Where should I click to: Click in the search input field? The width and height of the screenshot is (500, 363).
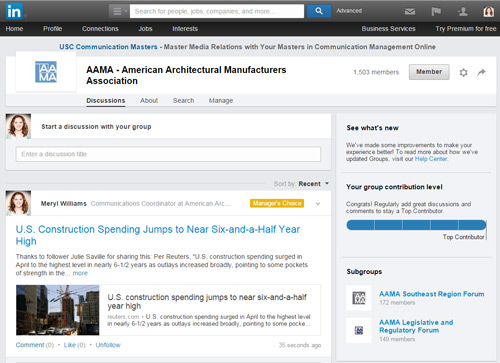point(217,11)
